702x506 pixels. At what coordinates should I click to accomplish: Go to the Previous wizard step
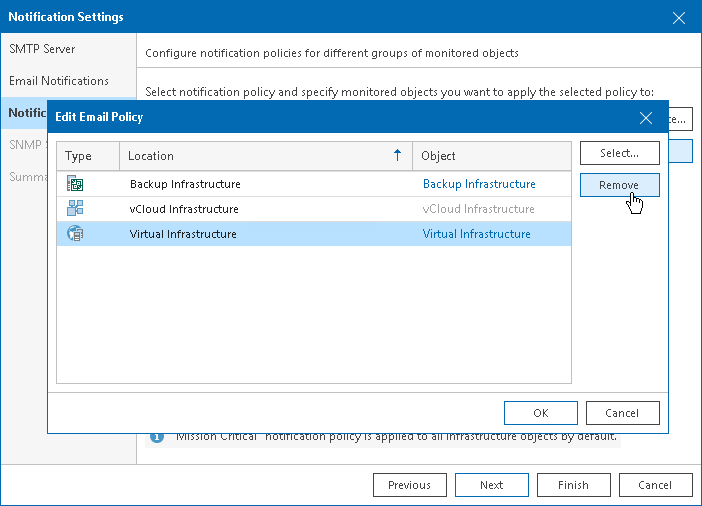[409, 485]
